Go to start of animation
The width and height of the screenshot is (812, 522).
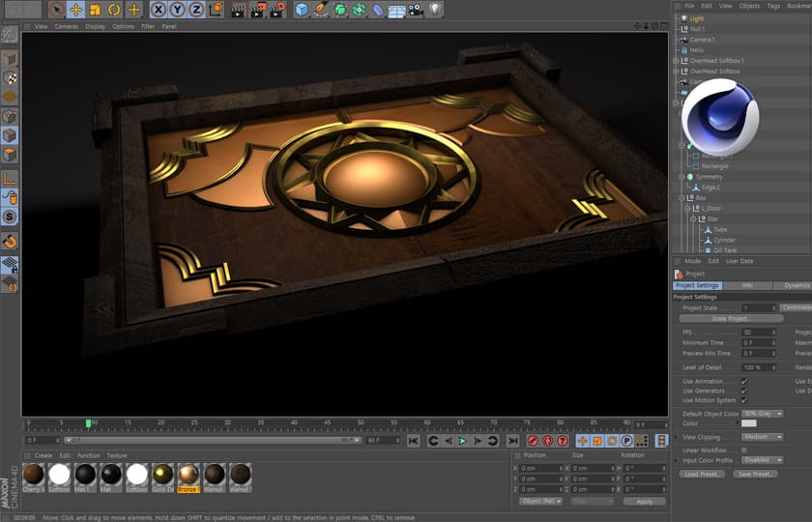413,441
